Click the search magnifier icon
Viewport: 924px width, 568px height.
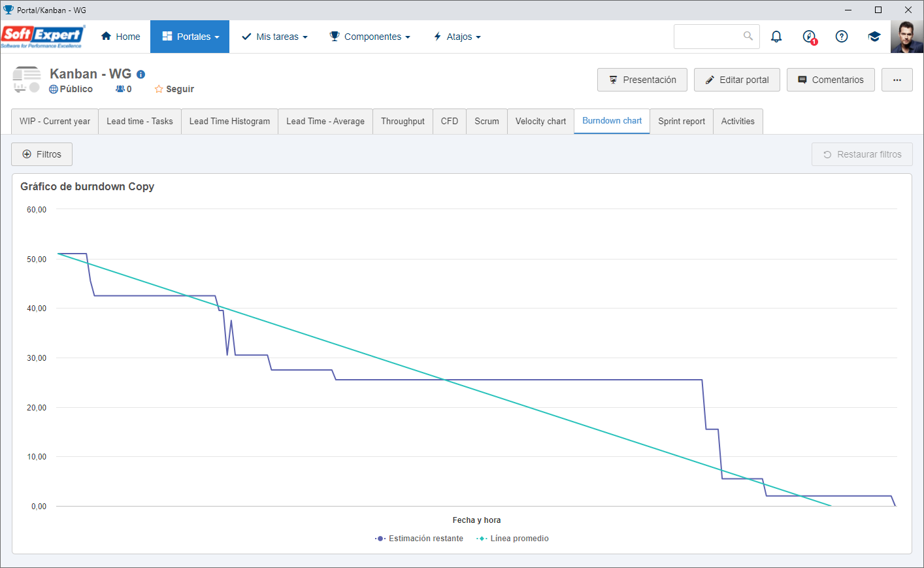(x=748, y=36)
